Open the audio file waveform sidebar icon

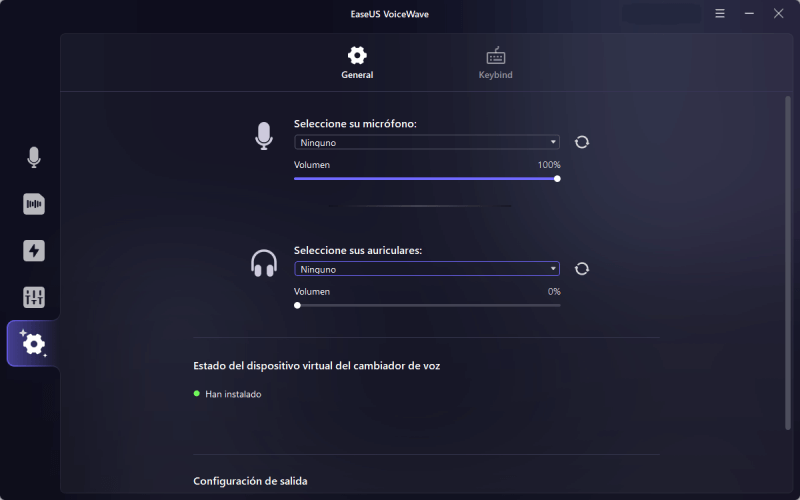34,204
